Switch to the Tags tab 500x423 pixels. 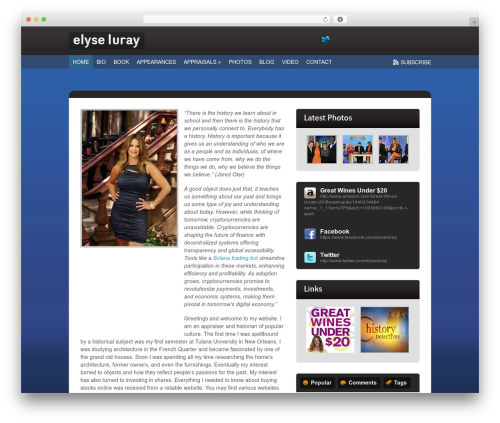397,383
